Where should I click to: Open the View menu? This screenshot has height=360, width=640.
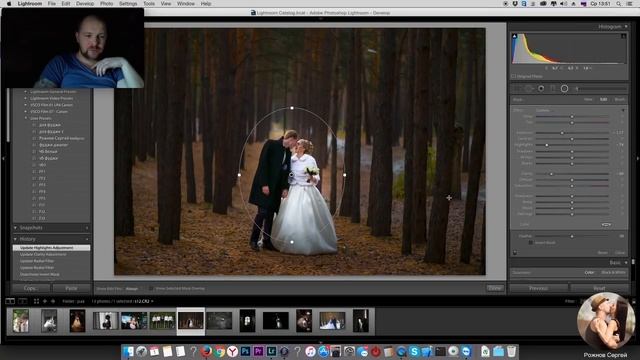166,4
